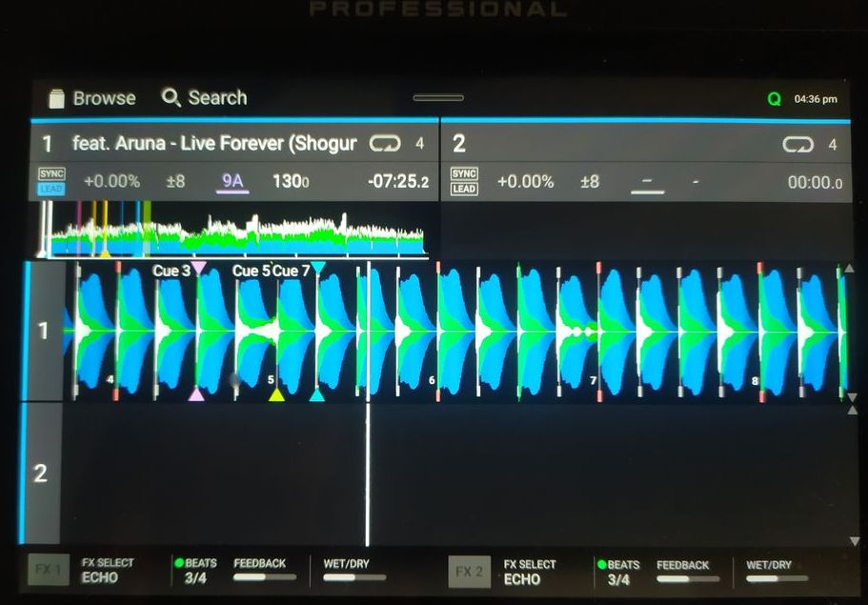
Task: Select the Deck 1 waveform tab
Action: pyautogui.click(x=42, y=331)
